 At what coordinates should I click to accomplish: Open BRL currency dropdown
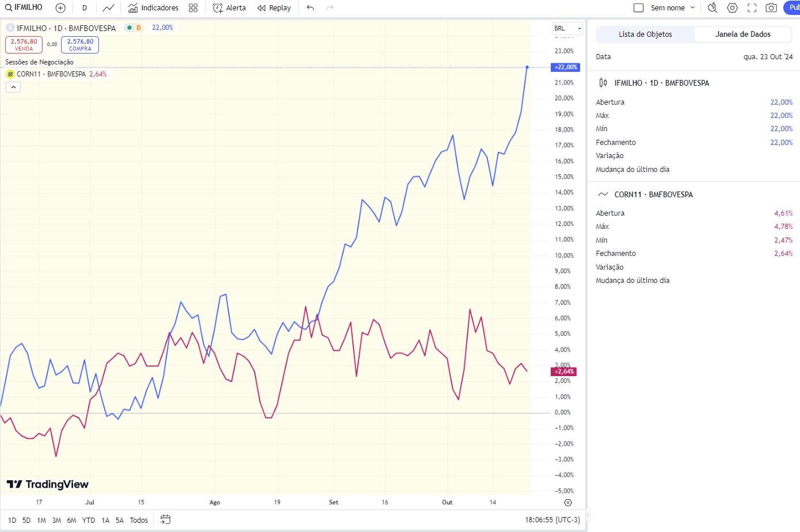tap(567, 28)
